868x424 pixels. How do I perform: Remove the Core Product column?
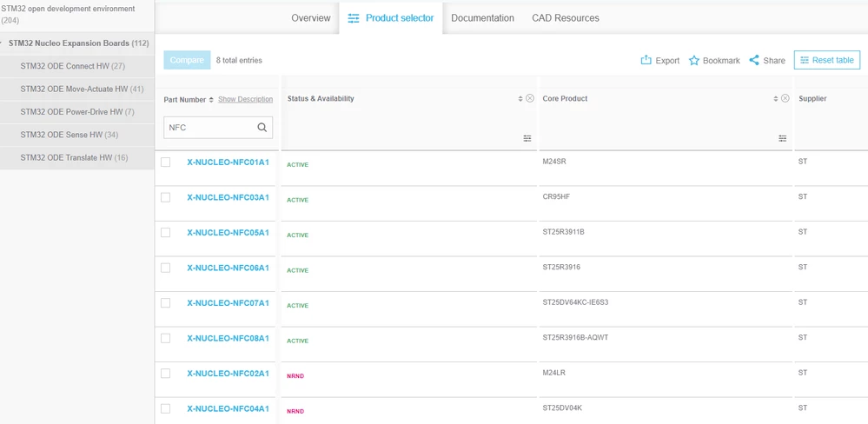[x=785, y=98]
